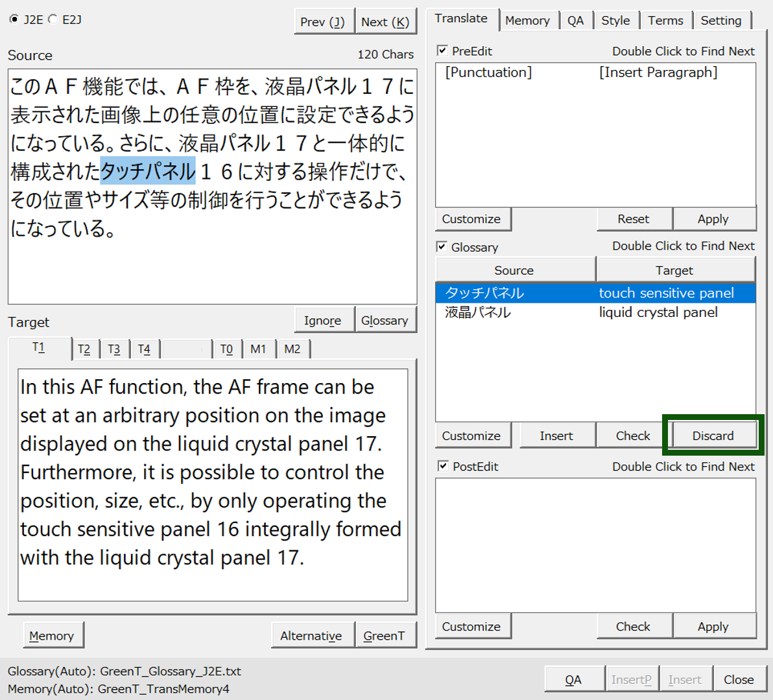Select the M1 target tab
The image size is (773, 700).
pos(258,349)
